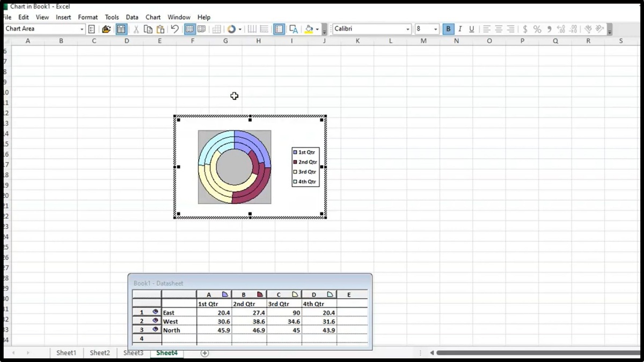The image size is (644, 362).
Task: Switch chart data to By Column
Action: (201, 29)
